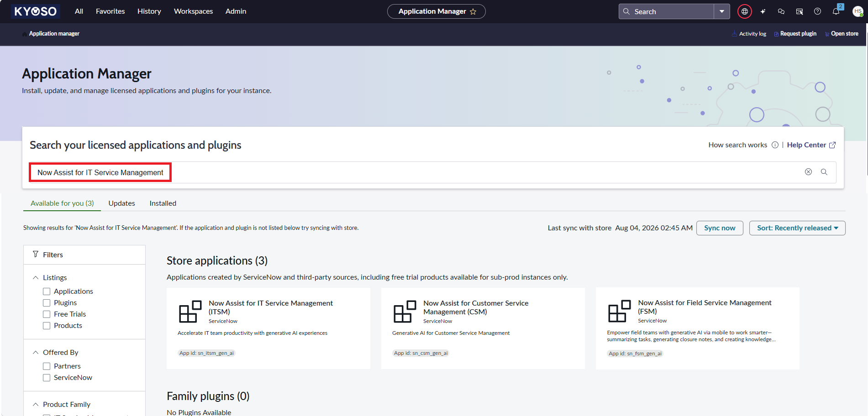Screen dimensions: 868x416
Task: Open the help question mark icon
Action: pos(818,11)
